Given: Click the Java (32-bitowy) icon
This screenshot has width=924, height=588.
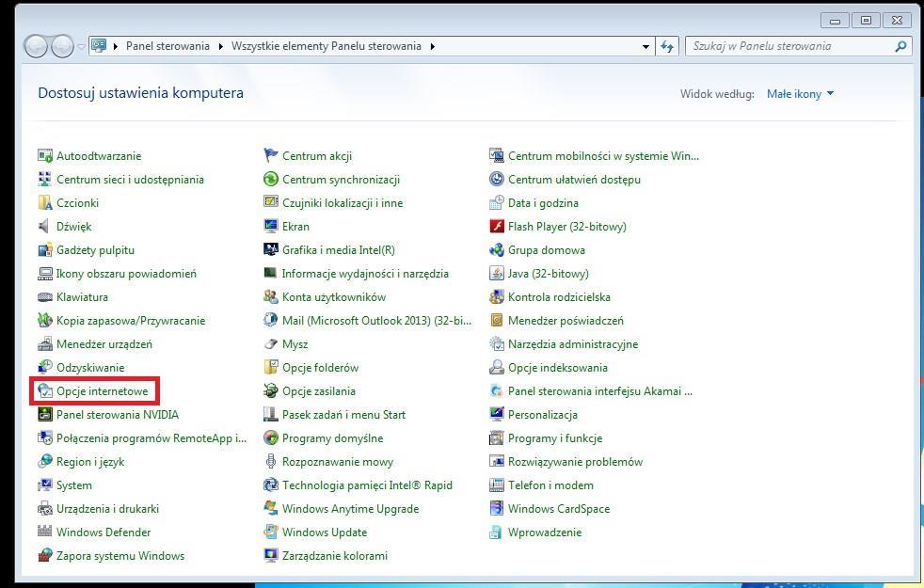Looking at the screenshot, I should tap(497, 274).
